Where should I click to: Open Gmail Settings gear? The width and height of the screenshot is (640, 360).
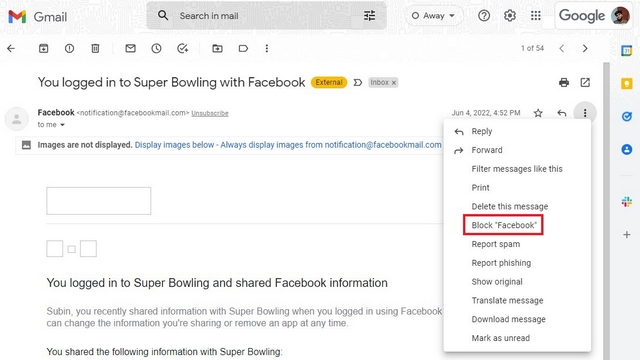click(509, 16)
